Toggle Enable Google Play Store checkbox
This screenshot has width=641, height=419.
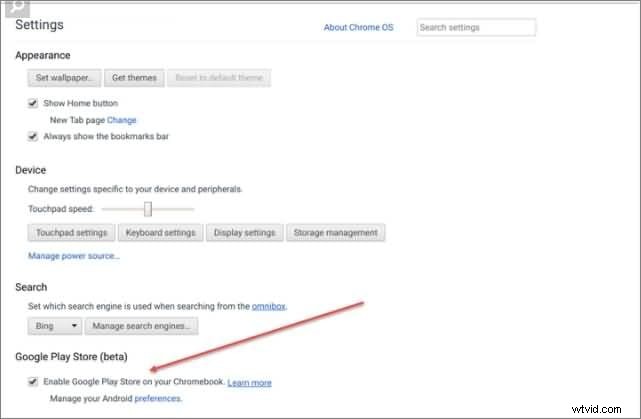tap(33, 381)
